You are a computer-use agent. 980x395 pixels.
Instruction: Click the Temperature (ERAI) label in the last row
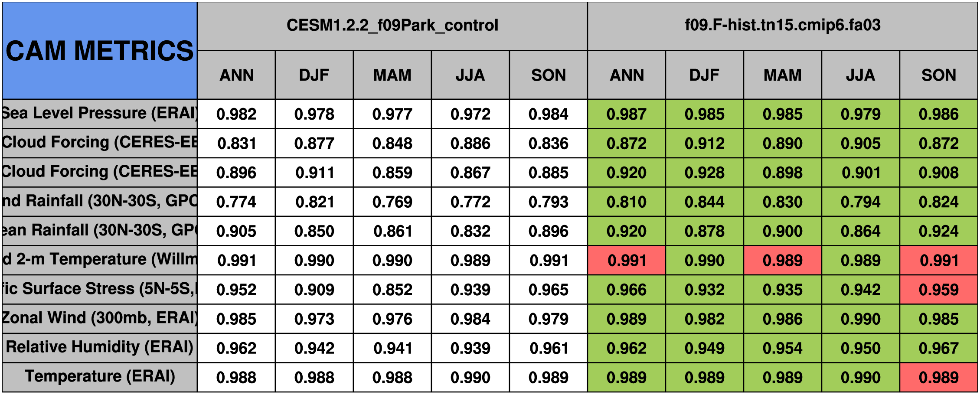tap(100, 377)
